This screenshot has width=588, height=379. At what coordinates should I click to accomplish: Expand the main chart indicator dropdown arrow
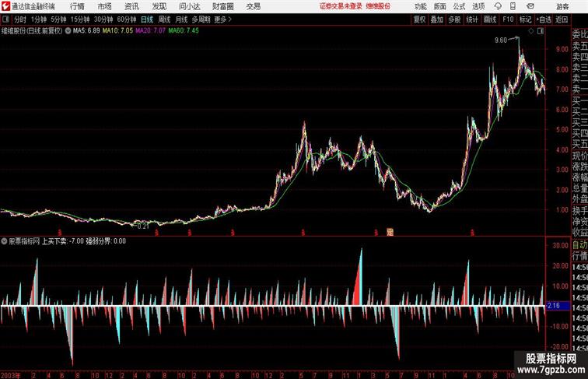[68, 31]
